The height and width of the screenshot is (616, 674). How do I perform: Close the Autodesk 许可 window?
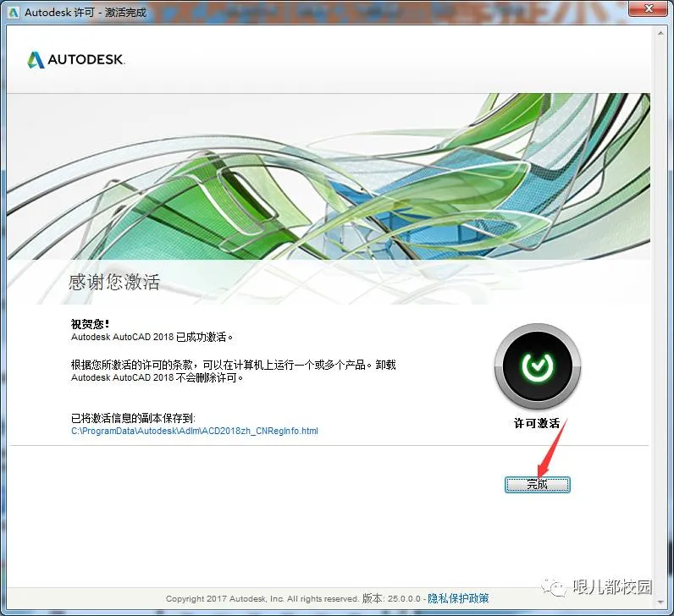[649, 8]
